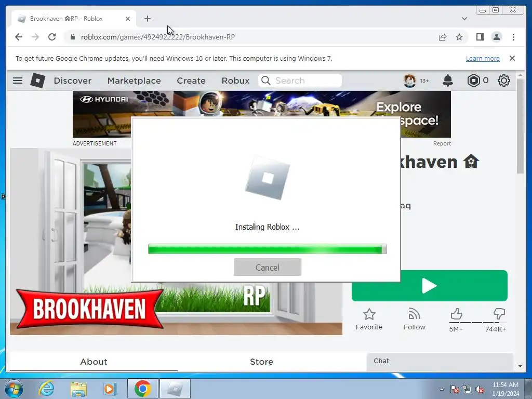Open the taskbar clock and date
This screenshot has width=532, height=399.
click(x=505, y=389)
